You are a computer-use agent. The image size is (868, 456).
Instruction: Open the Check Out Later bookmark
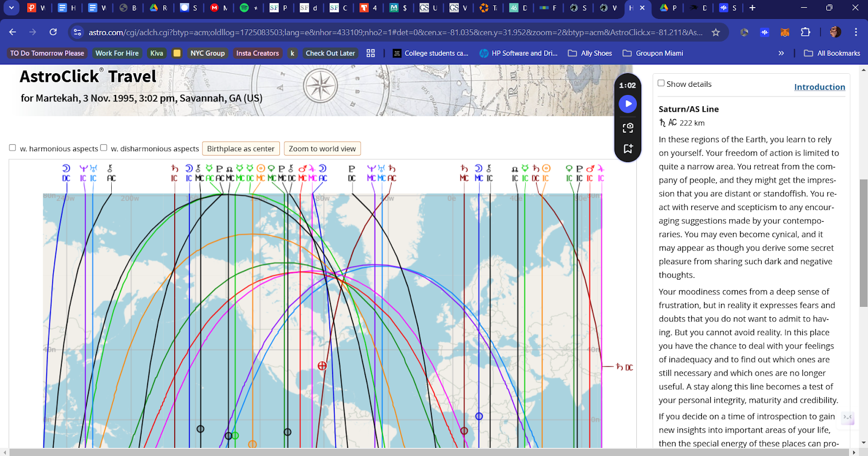pyautogui.click(x=330, y=53)
